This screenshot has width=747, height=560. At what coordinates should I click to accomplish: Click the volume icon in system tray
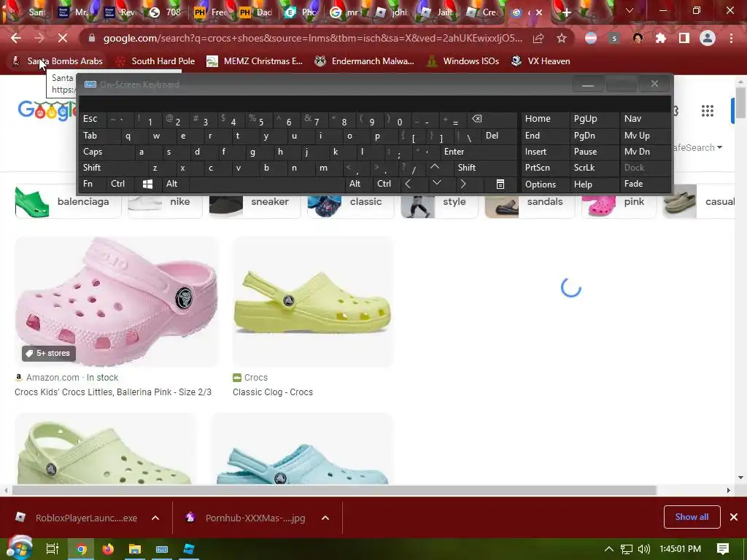pos(643,549)
